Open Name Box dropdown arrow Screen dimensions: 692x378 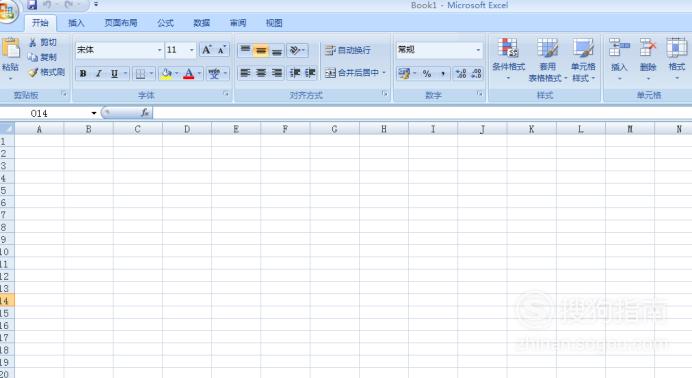[94, 113]
